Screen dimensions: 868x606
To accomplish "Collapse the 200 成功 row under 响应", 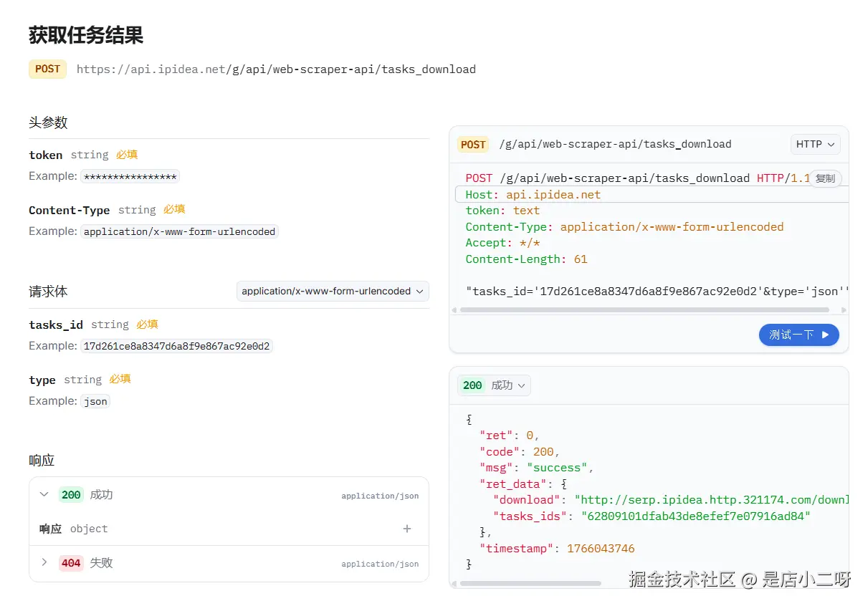I will tap(44, 494).
